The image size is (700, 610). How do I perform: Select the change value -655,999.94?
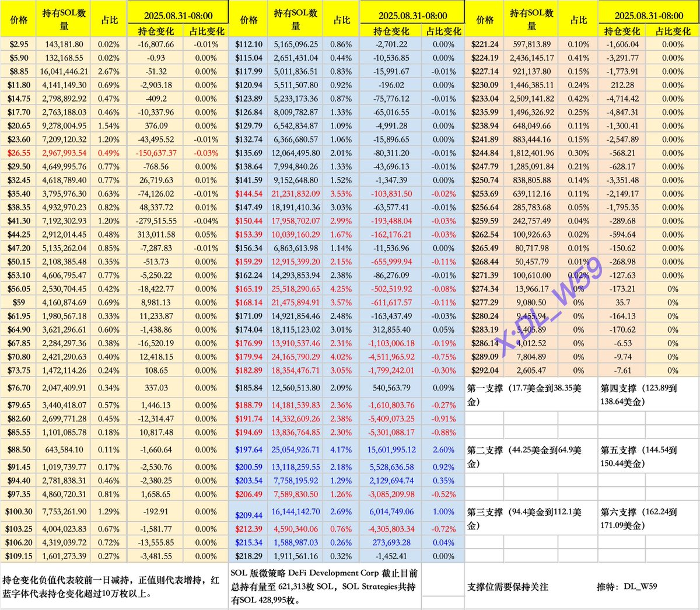point(391,262)
